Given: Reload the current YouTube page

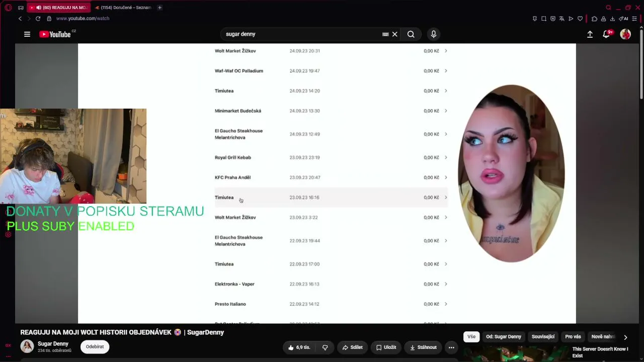Looking at the screenshot, I should tap(38, 19).
